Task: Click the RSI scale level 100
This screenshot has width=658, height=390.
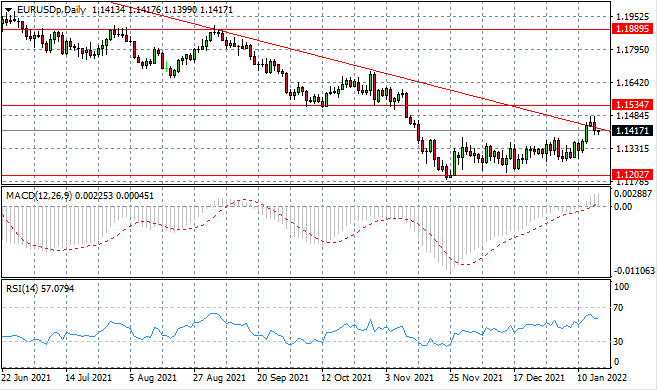Action: pyautogui.click(x=621, y=287)
